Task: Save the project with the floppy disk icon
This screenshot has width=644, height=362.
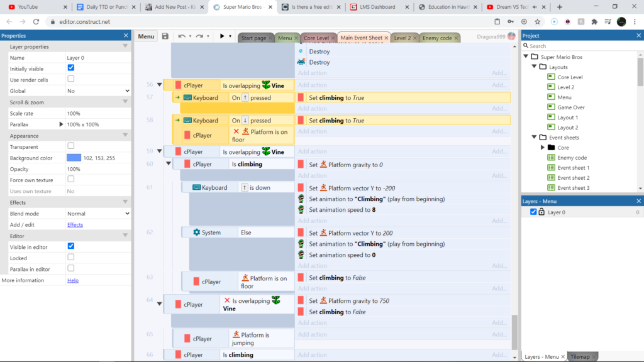Action: 165,36
